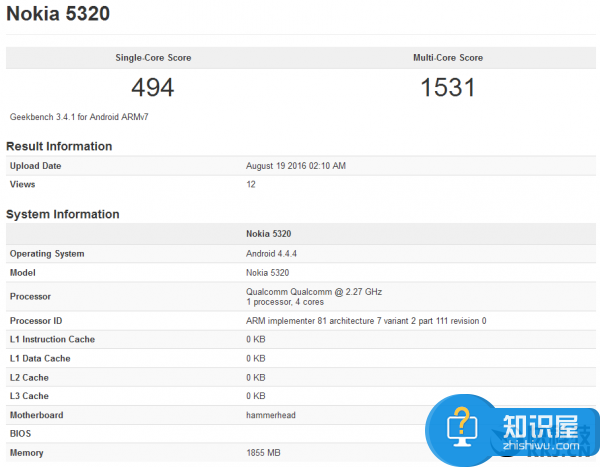Click the 'Result Information' heading

pyautogui.click(x=59, y=146)
